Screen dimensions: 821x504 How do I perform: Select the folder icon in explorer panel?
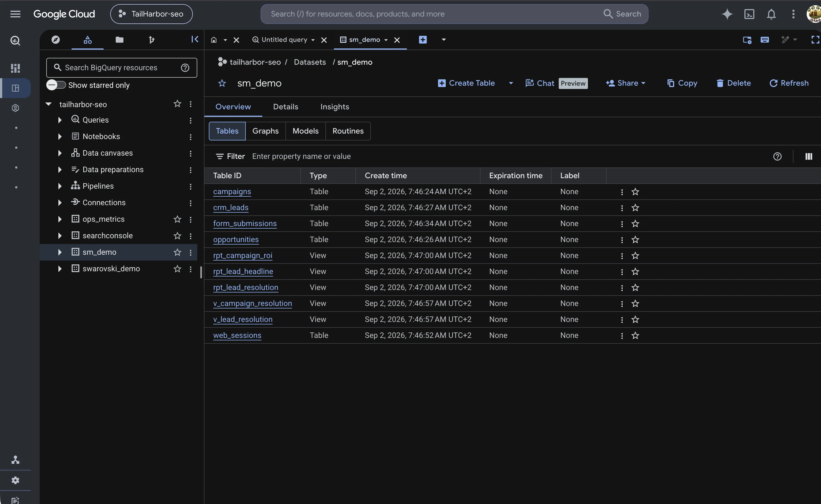(119, 40)
